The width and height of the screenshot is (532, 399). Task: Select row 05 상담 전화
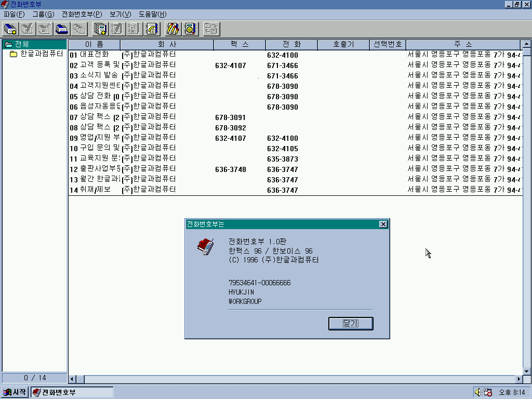click(x=295, y=96)
